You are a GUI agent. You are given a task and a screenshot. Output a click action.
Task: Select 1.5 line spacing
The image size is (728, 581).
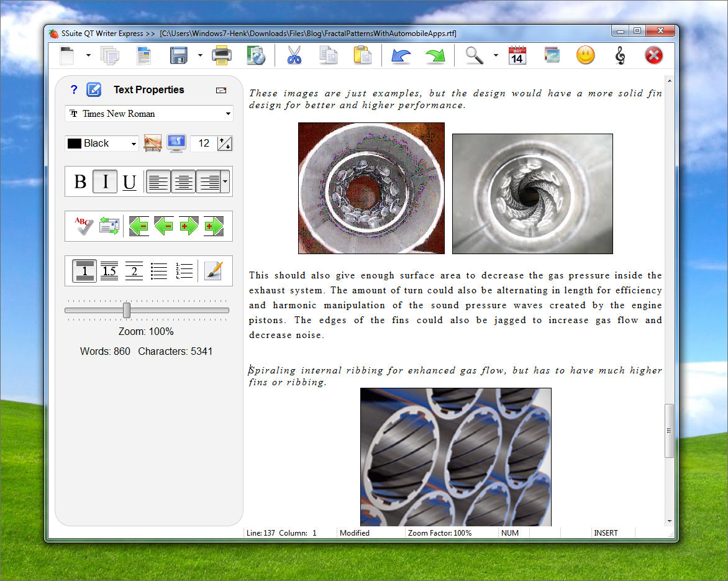(x=109, y=271)
